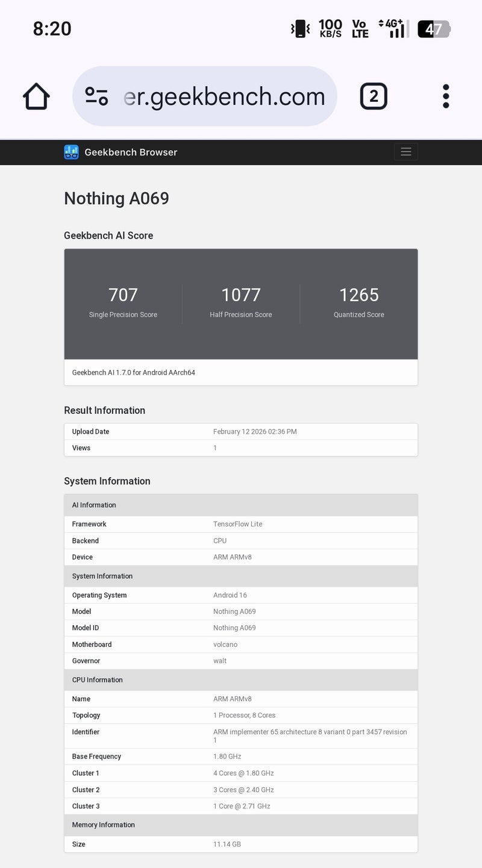Open the Geekbench Browser logo icon

[x=72, y=152]
